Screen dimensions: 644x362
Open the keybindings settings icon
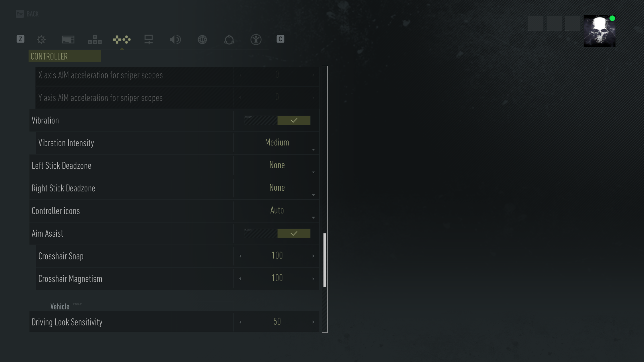coord(95,39)
